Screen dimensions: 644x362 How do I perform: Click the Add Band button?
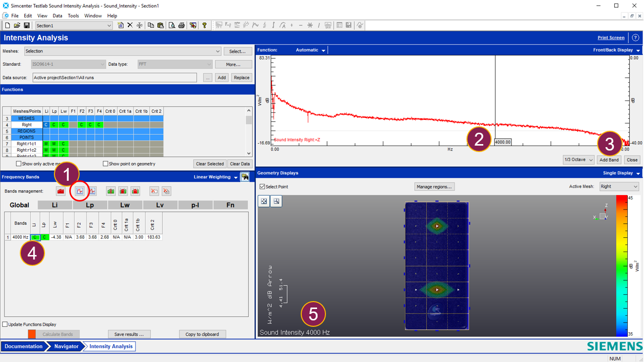(x=609, y=160)
